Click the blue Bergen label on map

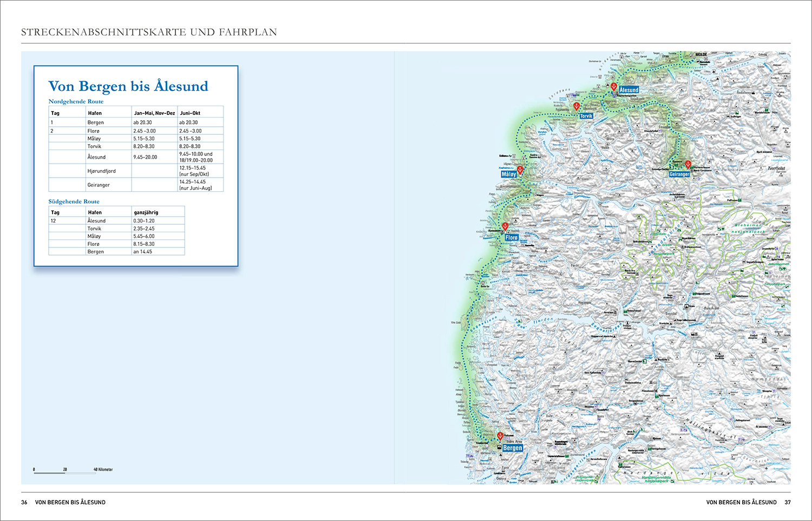pos(513,448)
